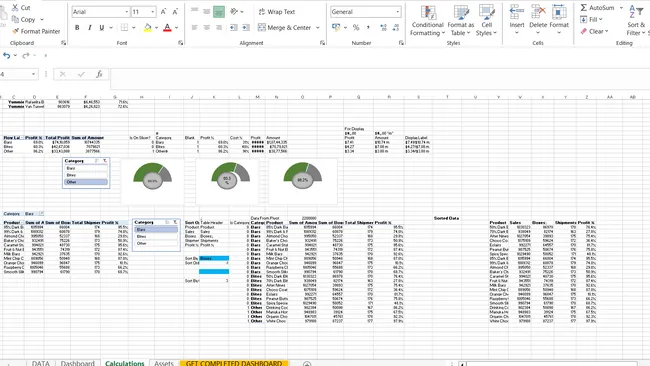This screenshot has height=366, width=650.
Task: Open the font name dropdown
Action: [x=126, y=12]
